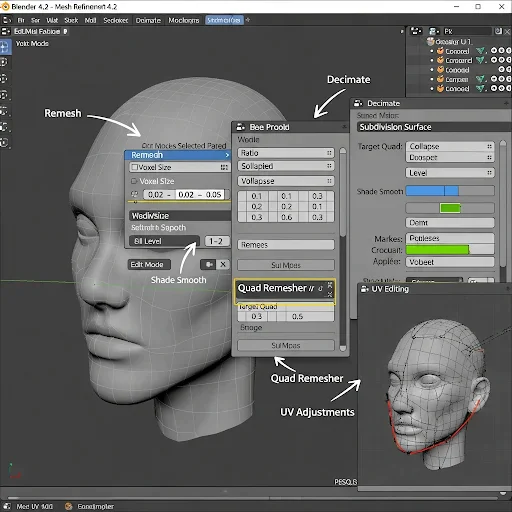Click the orange object icon of Corcord
Screen dimensions: 512x512
point(440,60)
